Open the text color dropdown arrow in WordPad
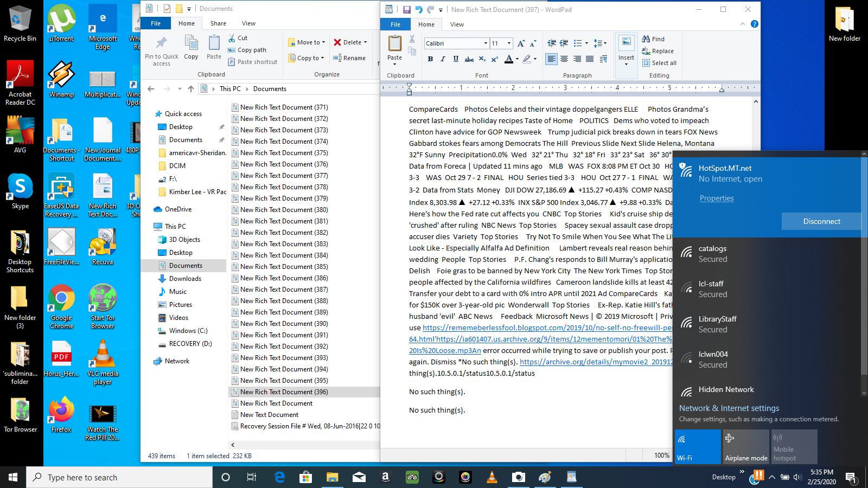 (x=517, y=59)
